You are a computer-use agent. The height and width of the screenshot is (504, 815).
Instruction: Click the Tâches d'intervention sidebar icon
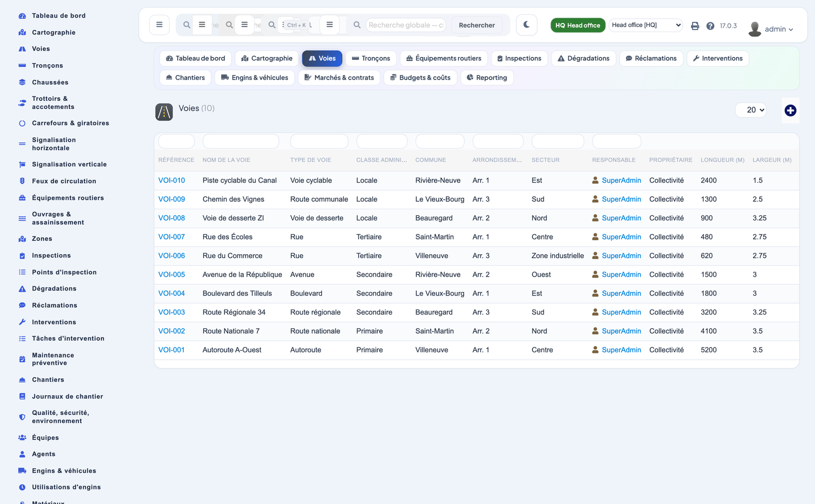(22, 339)
